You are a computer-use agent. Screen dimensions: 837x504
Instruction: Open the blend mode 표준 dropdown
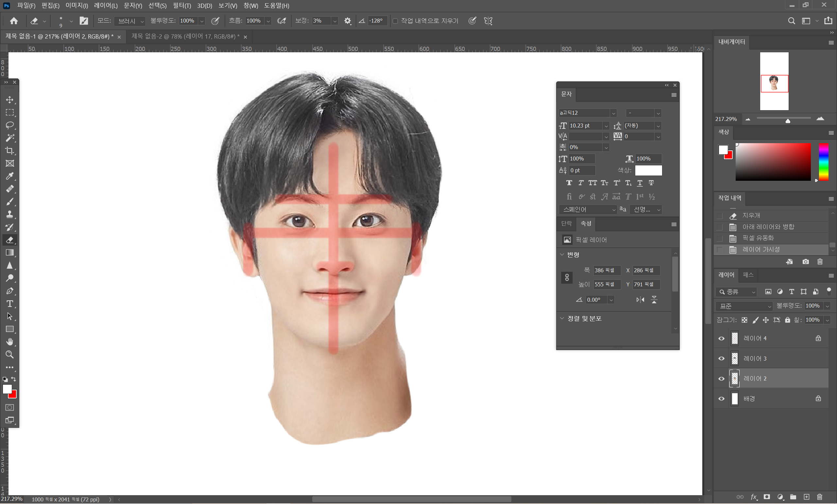744,306
